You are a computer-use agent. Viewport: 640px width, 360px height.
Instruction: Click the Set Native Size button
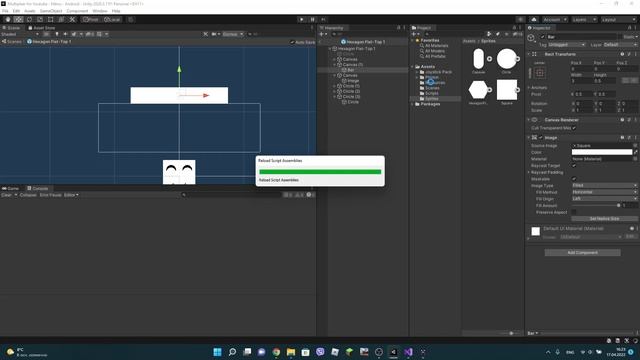click(604, 219)
